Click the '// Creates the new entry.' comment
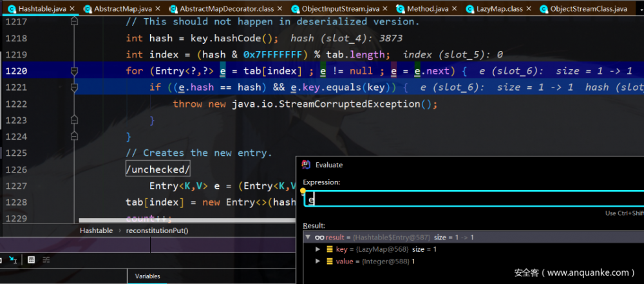 click(199, 153)
